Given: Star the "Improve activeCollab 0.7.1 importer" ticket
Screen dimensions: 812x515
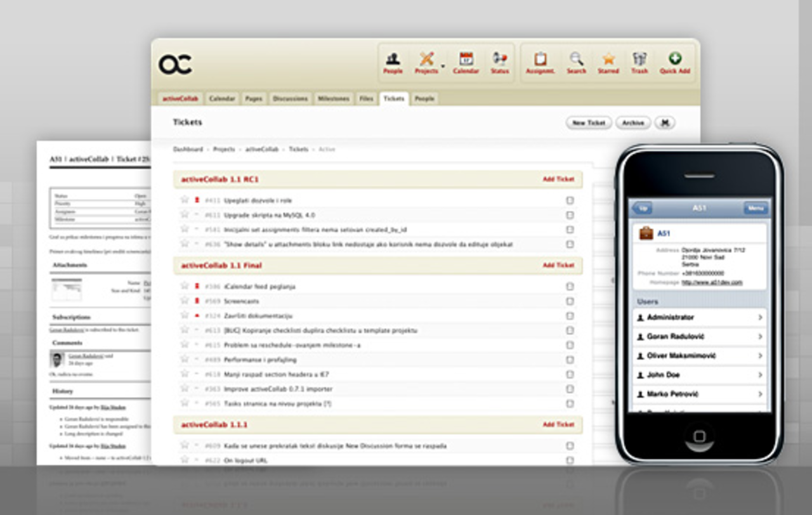Looking at the screenshot, I should [185, 388].
